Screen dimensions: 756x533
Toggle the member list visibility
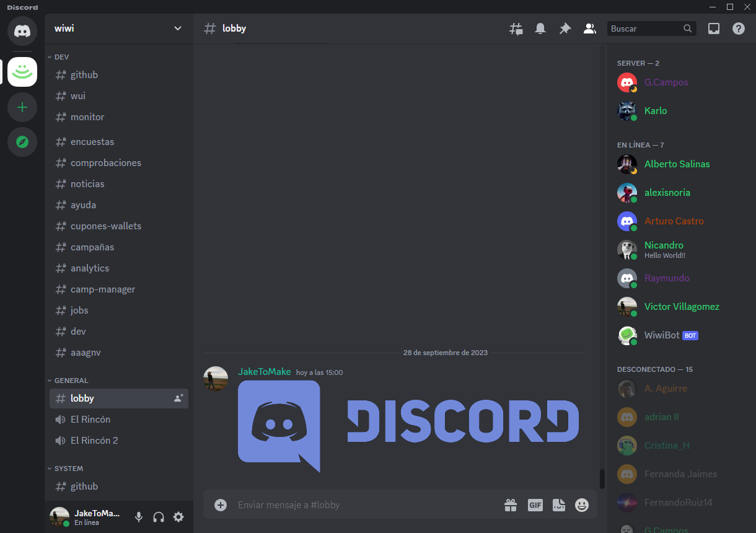point(590,29)
